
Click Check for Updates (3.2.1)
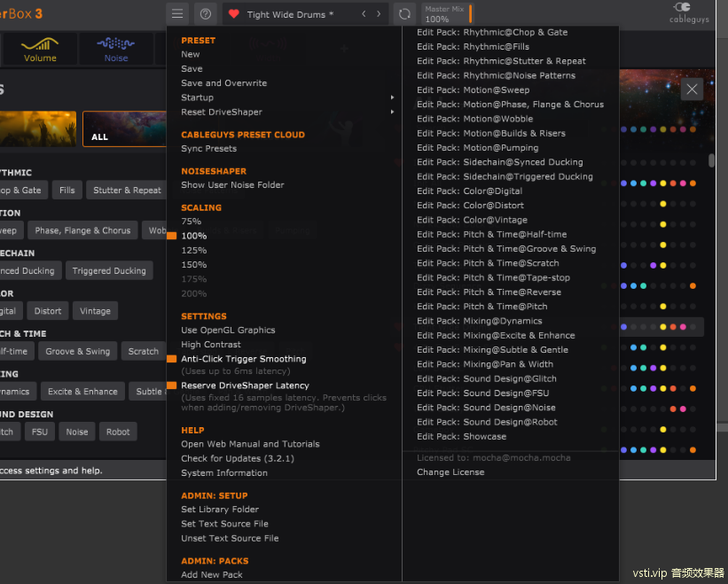tap(238, 458)
